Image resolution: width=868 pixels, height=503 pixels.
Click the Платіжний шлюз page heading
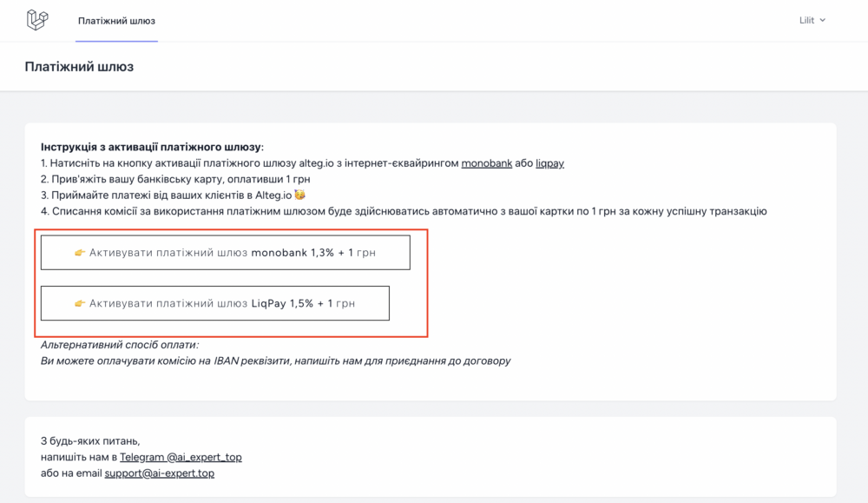(x=79, y=67)
